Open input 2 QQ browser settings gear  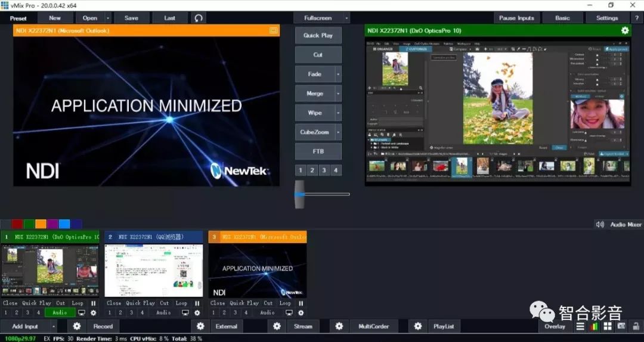point(197,313)
